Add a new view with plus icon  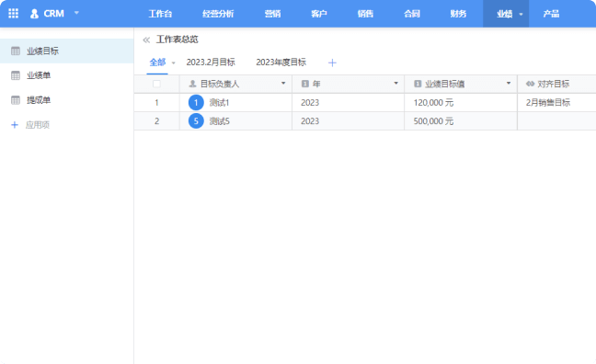click(x=332, y=63)
